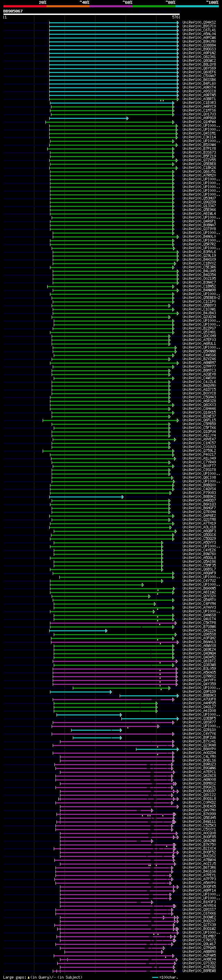The image size is (222, 980).
Task: Select the UniRef100_C9SGT8 label
Action: (199, 470)
